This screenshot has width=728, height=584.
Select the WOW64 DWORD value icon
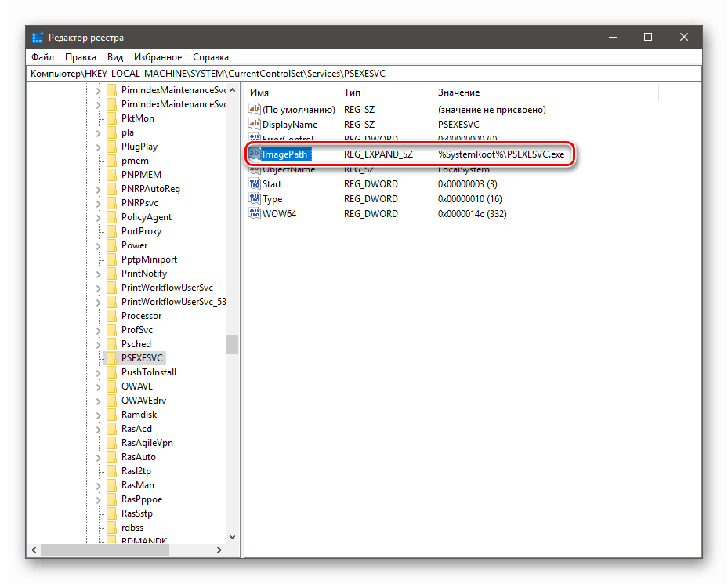point(255,214)
